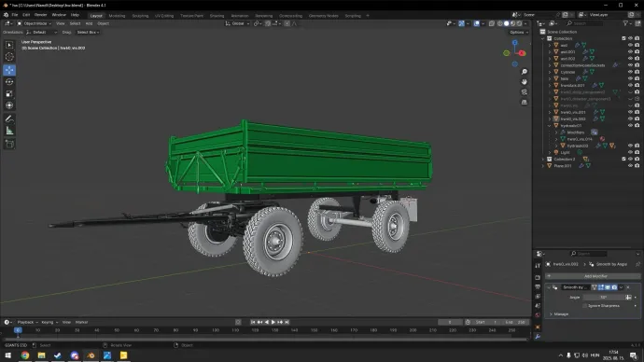Hide axel.001 in viewport via eye icon
Screen dimensions: 644x362
click(630, 52)
